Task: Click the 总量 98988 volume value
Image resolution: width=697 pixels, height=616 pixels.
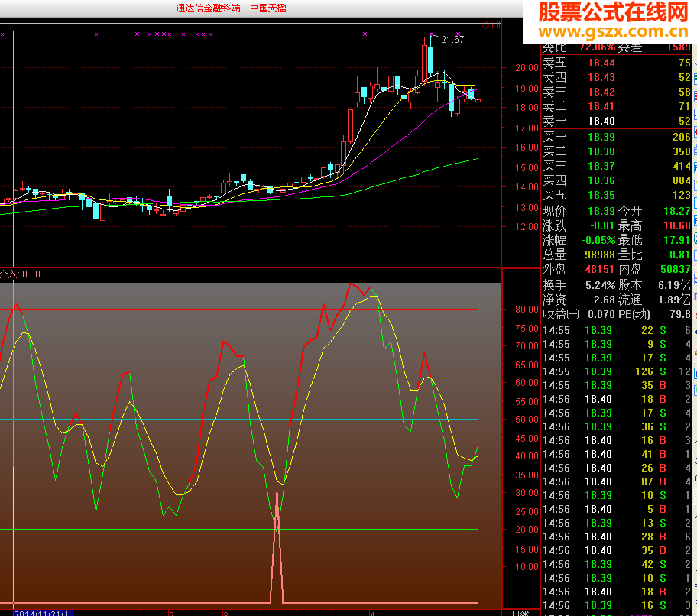Action: (x=600, y=255)
